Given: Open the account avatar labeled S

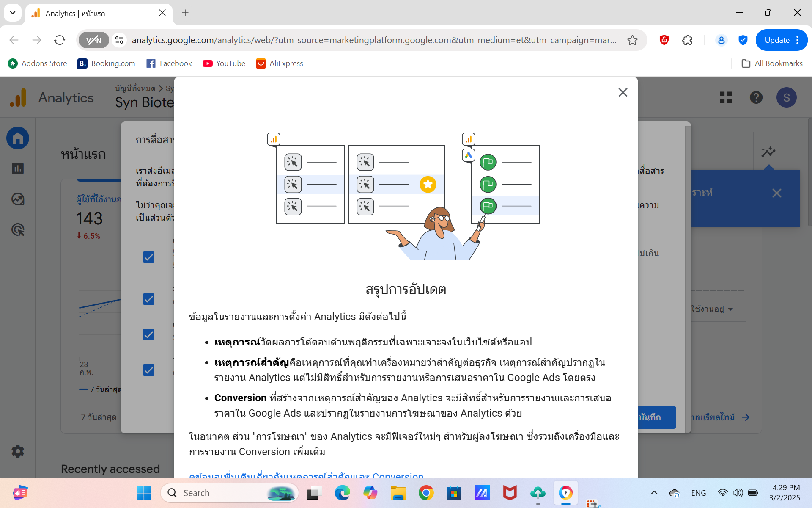Looking at the screenshot, I should pos(787,98).
